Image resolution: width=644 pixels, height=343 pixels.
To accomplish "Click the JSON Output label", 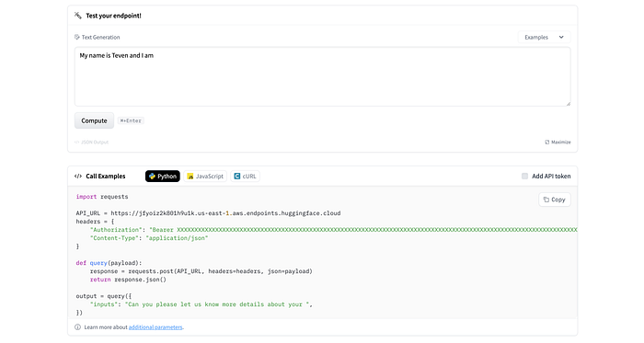I will [92, 142].
